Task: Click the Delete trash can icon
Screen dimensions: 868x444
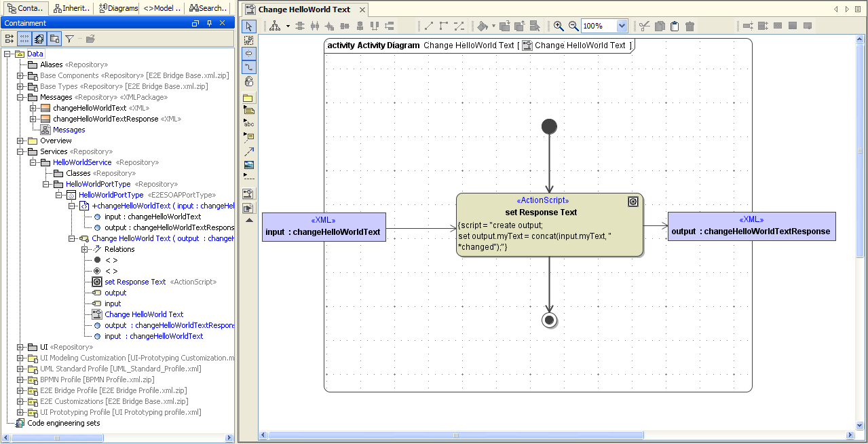Action: click(690, 26)
